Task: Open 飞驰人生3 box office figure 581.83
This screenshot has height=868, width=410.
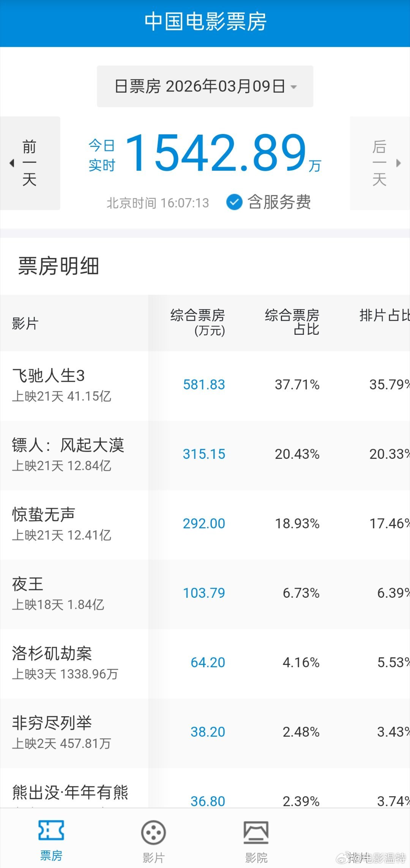Action: click(204, 384)
